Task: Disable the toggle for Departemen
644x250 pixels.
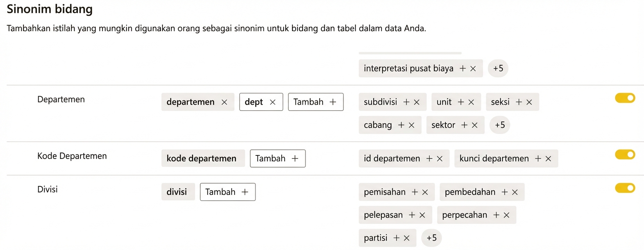Action: pyautogui.click(x=625, y=98)
